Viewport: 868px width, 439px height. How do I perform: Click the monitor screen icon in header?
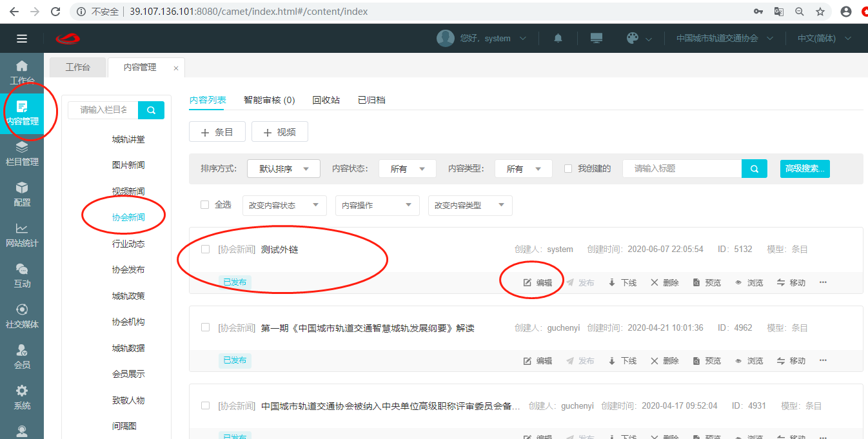[597, 38]
